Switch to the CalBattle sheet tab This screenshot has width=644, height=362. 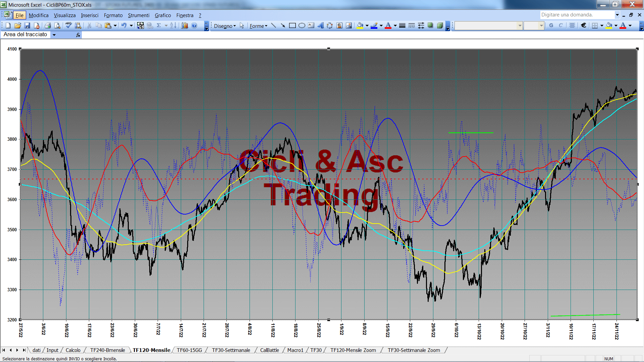point(270,350)
